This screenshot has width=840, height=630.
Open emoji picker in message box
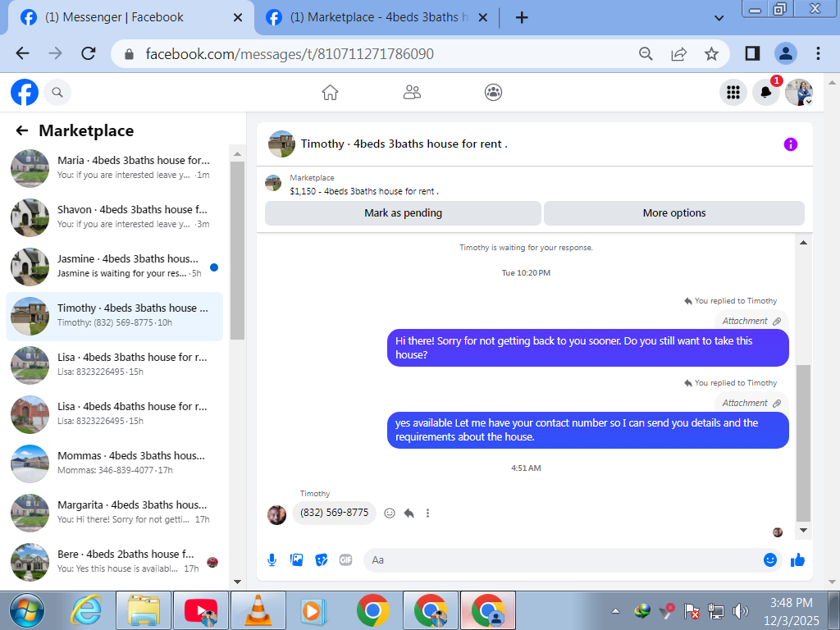(769, 559)
